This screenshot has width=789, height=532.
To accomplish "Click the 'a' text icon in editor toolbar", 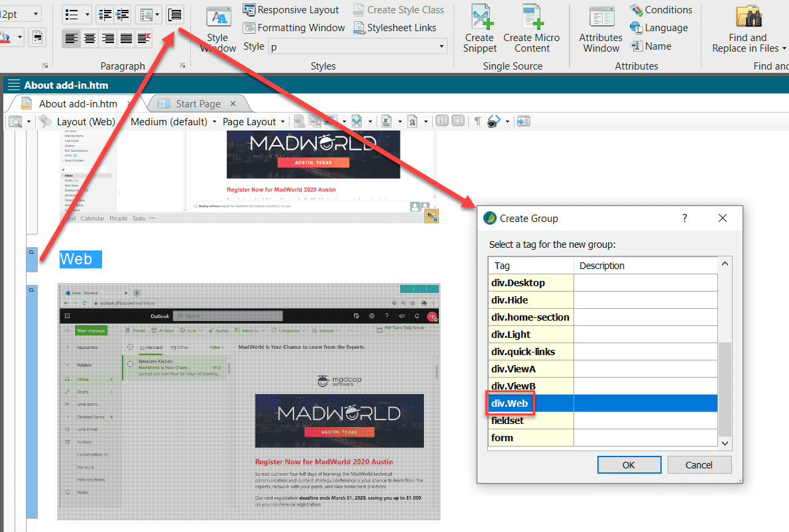I will pyautogui.click(x=412, y=121).
